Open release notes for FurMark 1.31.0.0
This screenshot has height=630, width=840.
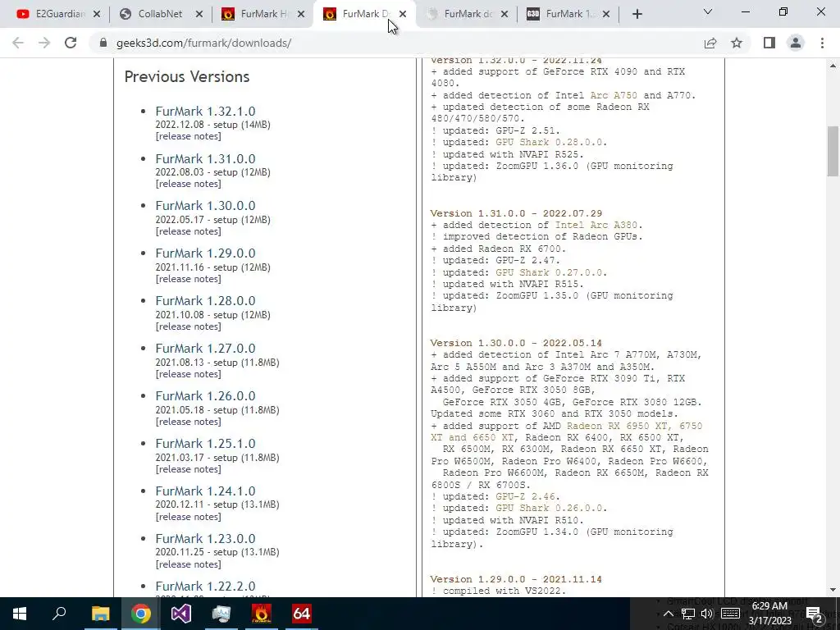(x=188, y=184)
